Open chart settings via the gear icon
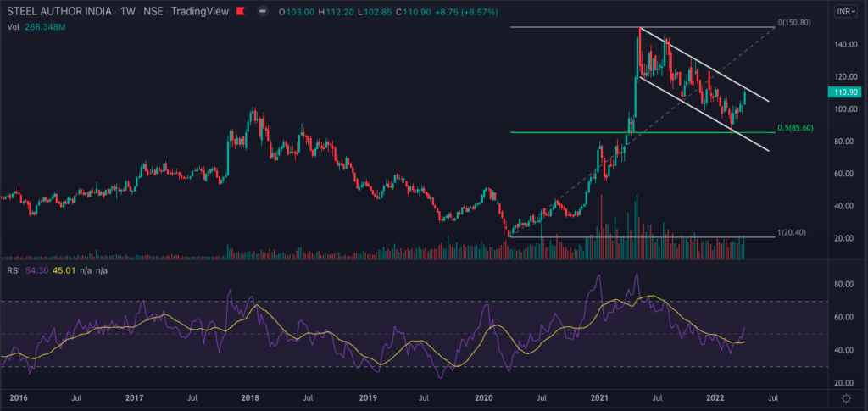868x411 pixels. [x=846, y=398]
